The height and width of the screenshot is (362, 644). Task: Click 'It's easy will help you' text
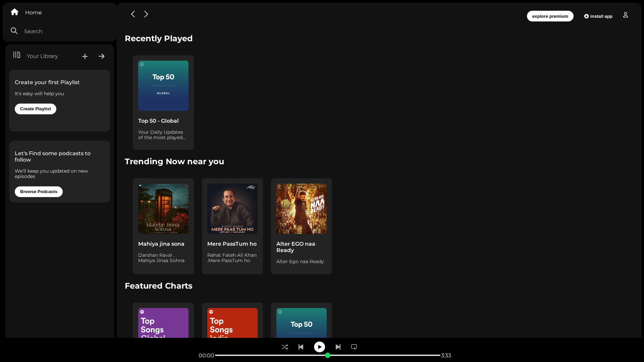click(x=39, y=94)
